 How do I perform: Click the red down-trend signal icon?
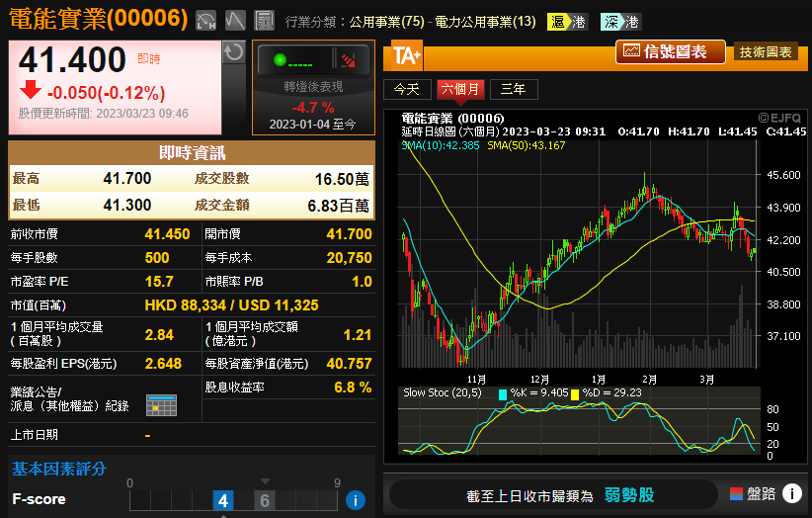pyautogui.click(x=349, y=60)
